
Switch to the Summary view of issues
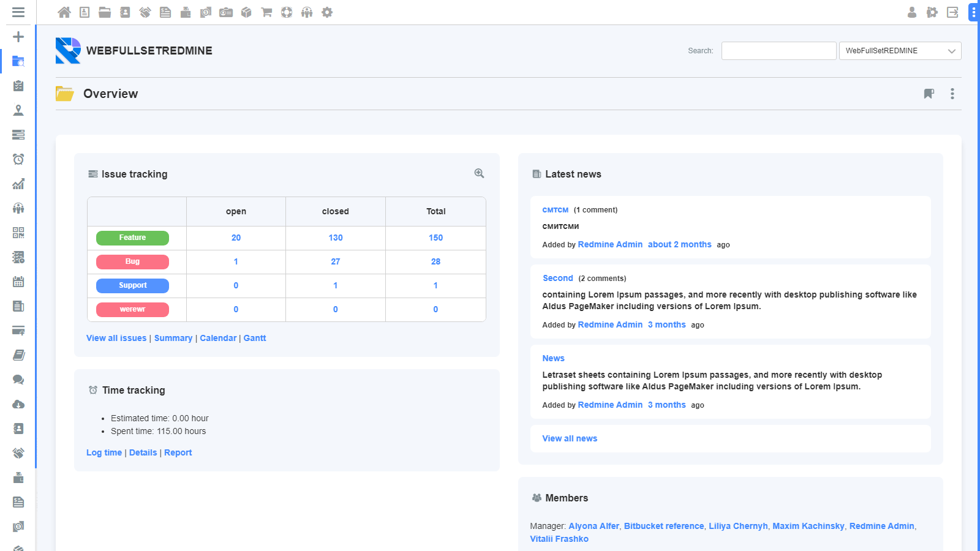(173, 337)
